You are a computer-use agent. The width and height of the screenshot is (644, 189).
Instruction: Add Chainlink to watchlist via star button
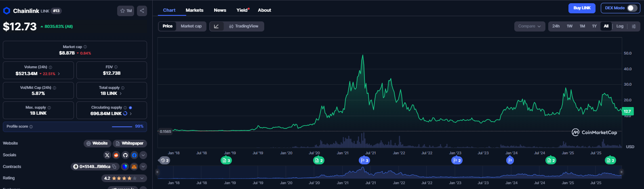click(x=126, y=11)
